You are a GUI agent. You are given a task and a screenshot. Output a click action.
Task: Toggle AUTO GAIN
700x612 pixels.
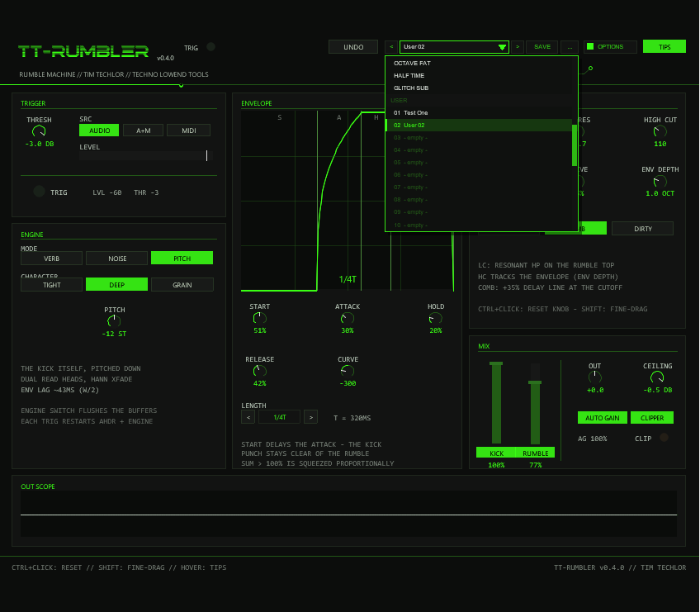603,418
